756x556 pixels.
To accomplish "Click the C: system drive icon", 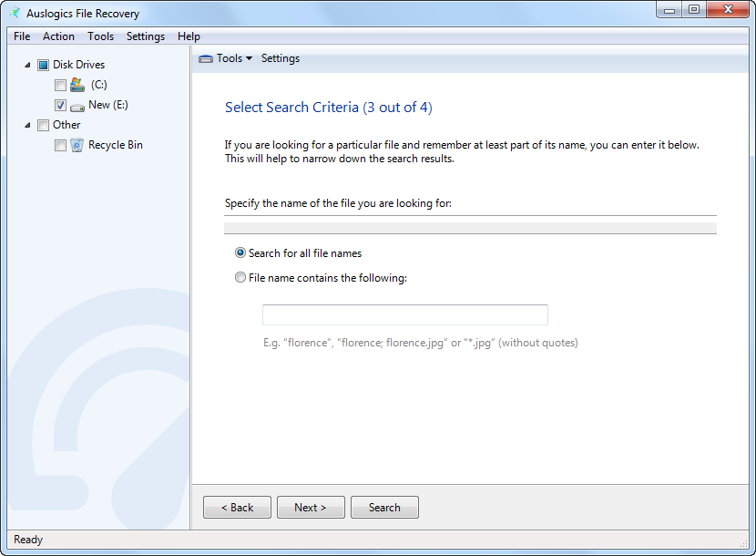I will coord(77,85).
